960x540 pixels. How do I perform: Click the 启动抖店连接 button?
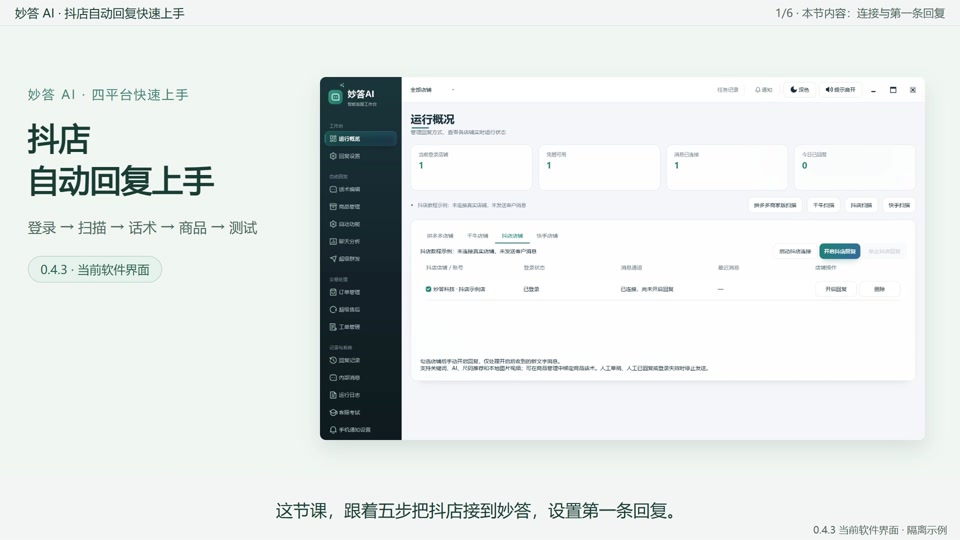click(x=795, y=252)
